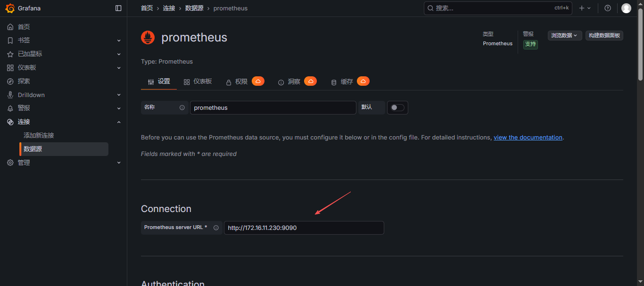Click the bell icon beside 警报
Viewport: 644px width, 286px height.
(10, 108)
